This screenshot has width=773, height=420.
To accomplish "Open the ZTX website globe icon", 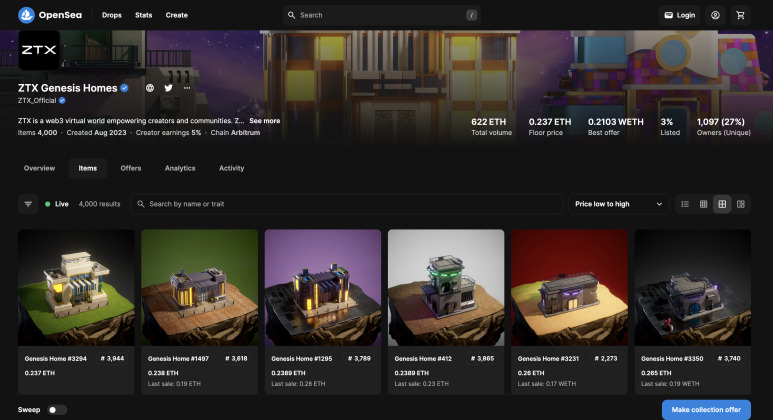I will point(150,88).
